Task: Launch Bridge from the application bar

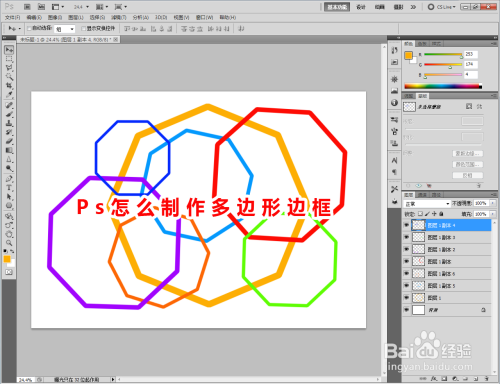Action: [27, 7]
